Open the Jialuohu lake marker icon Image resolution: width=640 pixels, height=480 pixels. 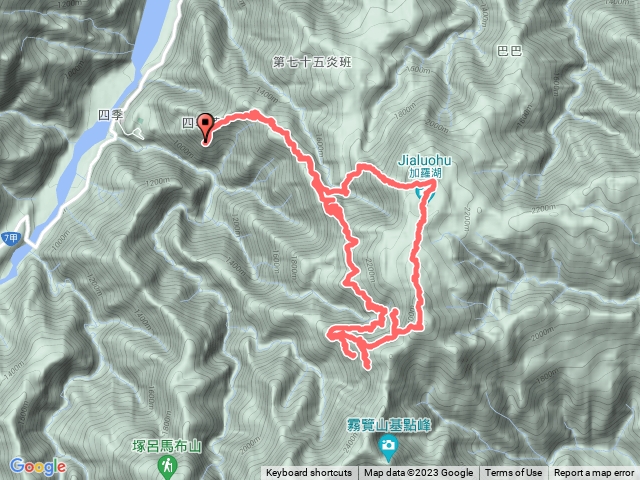(424, 193)
